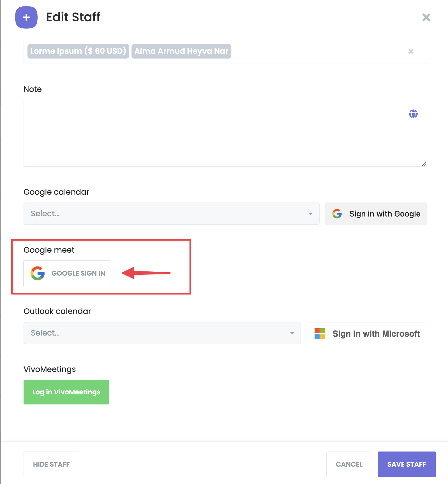This screenshot has width=448, height=484.
Task: Click HIDE STAFF button
Action: (51, 464)
